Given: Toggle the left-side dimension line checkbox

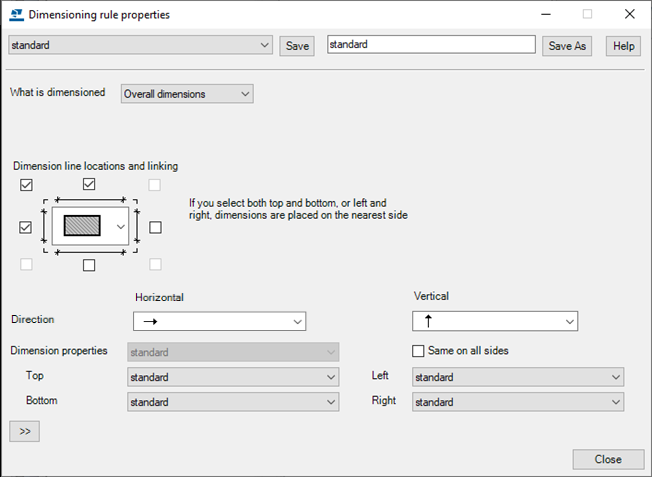Looking at the screenshot, I should click(27, 227).
